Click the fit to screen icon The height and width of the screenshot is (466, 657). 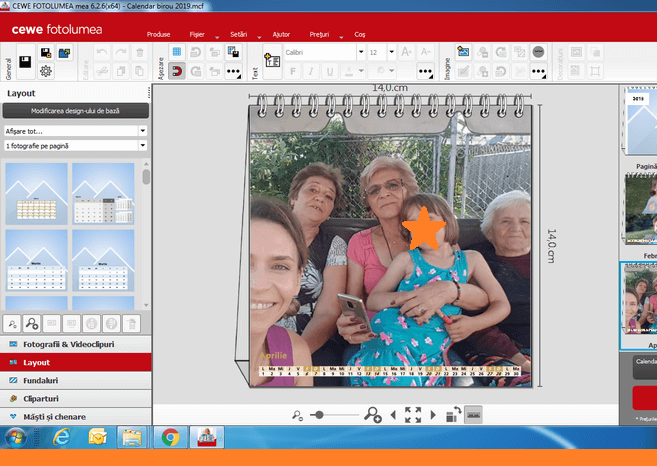(413, 415)
